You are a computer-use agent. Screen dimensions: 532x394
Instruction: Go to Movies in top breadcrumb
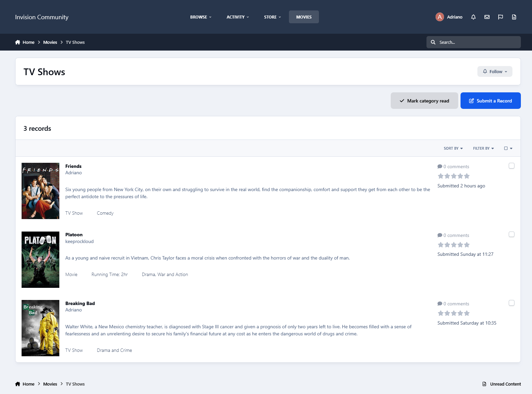[50, 42]
